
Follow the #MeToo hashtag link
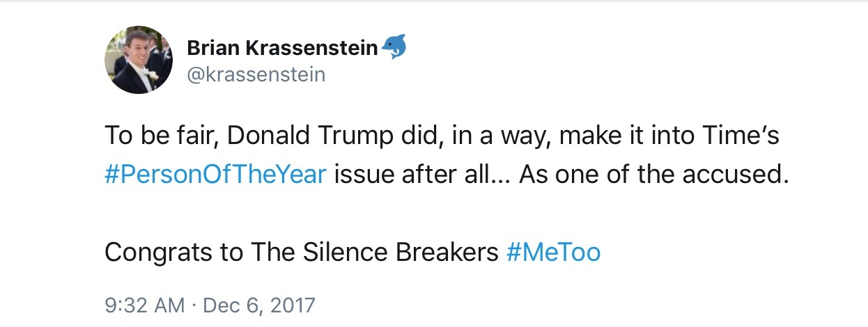pyautogui.click(x=553, y=252)
